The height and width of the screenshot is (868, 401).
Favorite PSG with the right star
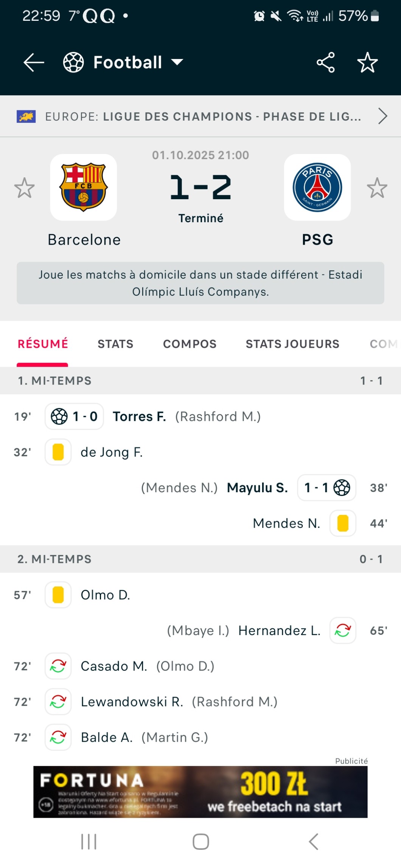point(377,188)
